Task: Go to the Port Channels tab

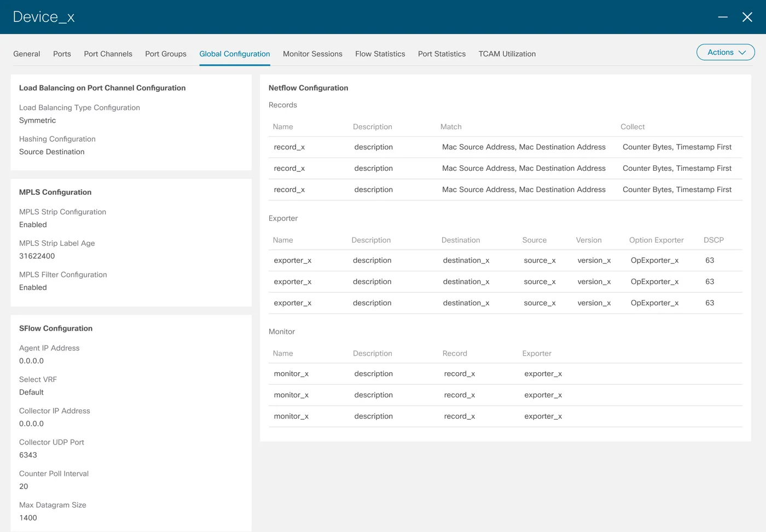Action: [x=108, y=54]
